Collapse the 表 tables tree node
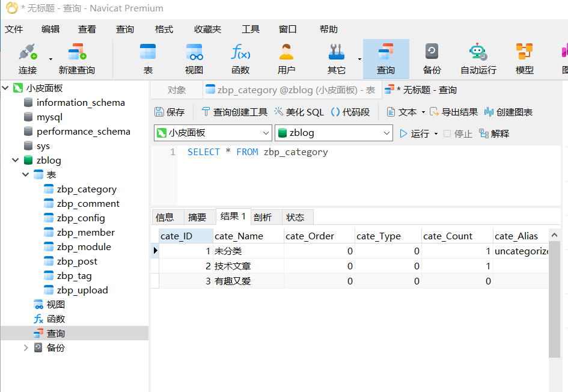 pos(25,174)
